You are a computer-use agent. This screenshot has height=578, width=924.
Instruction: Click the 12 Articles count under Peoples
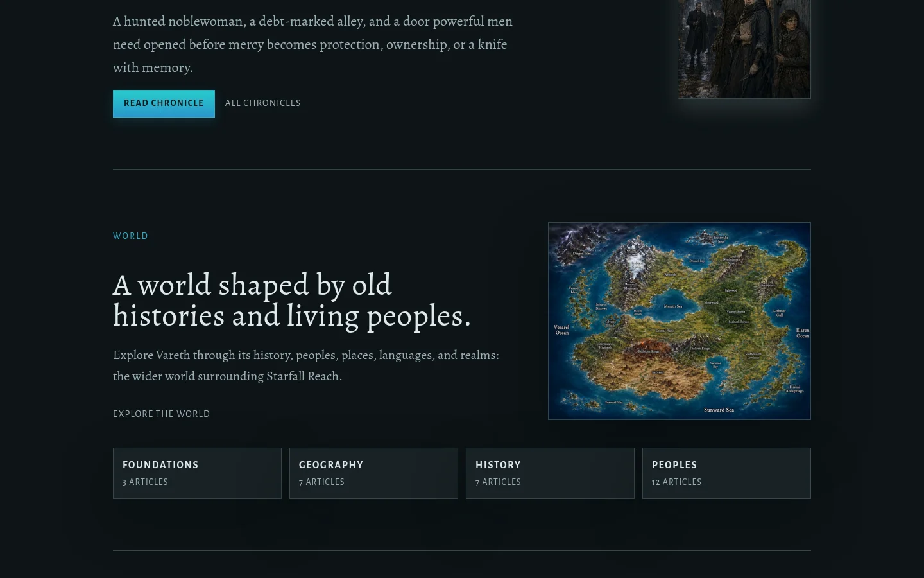(676, 482)
